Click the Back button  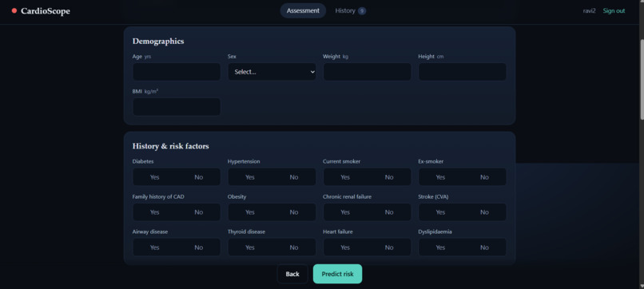292,274
